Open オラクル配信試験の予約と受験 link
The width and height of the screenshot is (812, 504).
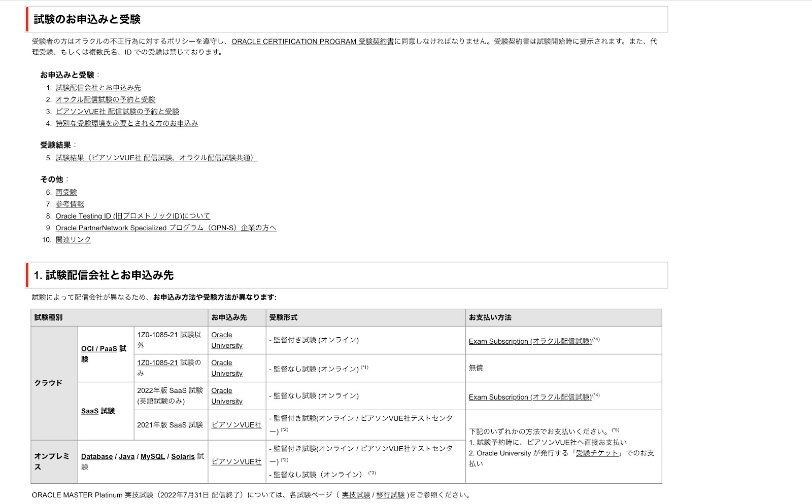click(106, 99)
